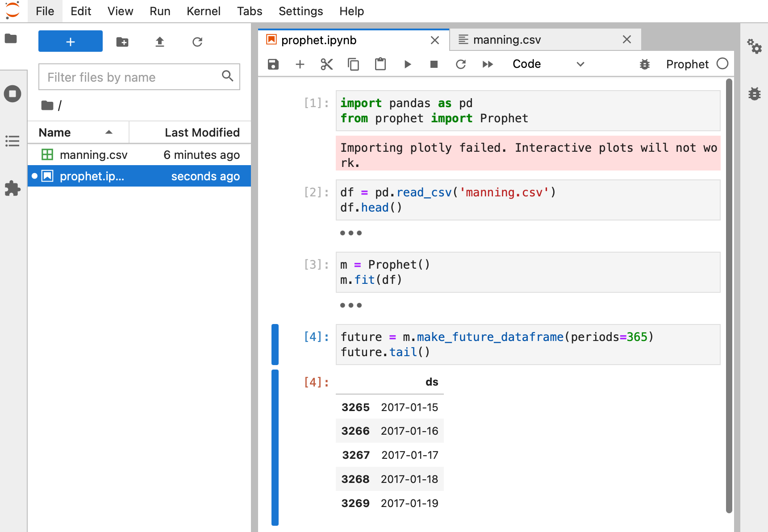Cut the selected cell with scissors icon
The image size is (768, 532).
coord(327,64)
